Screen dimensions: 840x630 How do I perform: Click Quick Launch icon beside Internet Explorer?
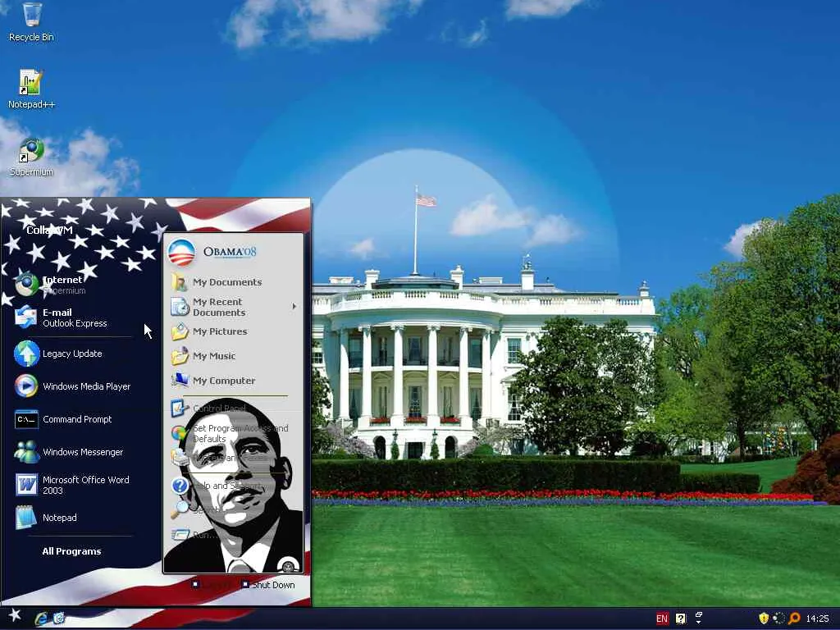(58, 619)
